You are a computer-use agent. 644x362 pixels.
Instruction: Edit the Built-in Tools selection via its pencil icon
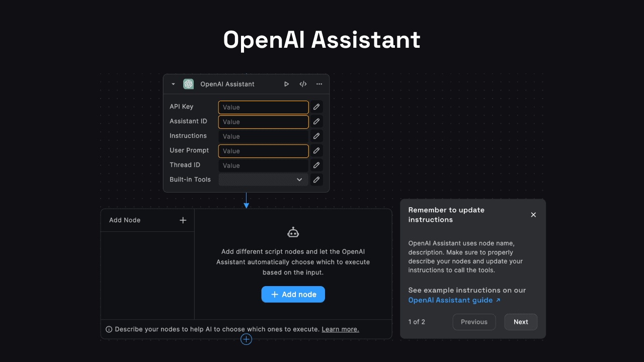point(316,179)
